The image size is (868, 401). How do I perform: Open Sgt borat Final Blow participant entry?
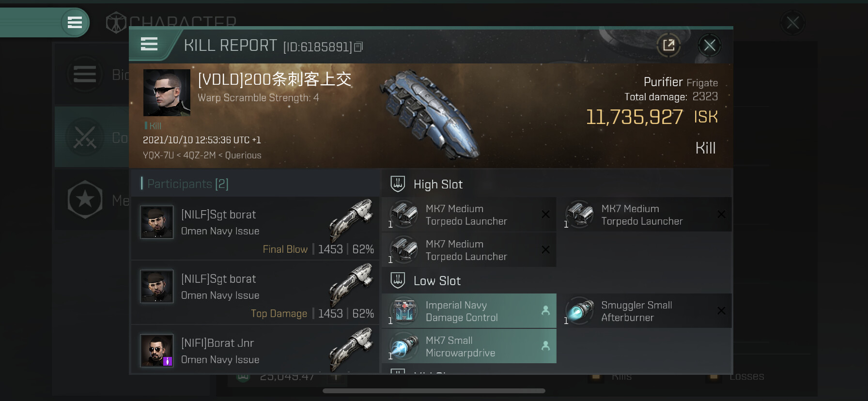(255, 228)
